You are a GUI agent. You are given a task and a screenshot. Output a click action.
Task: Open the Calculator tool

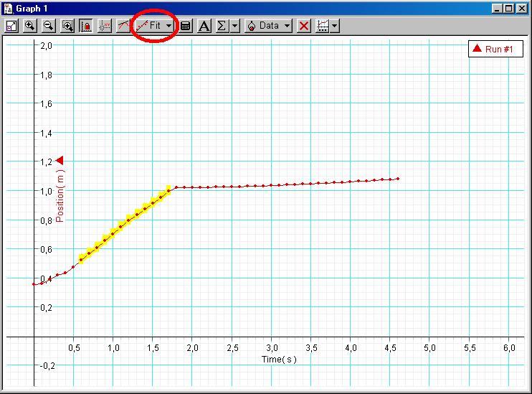pyautogui.click(x=186, y=26)
